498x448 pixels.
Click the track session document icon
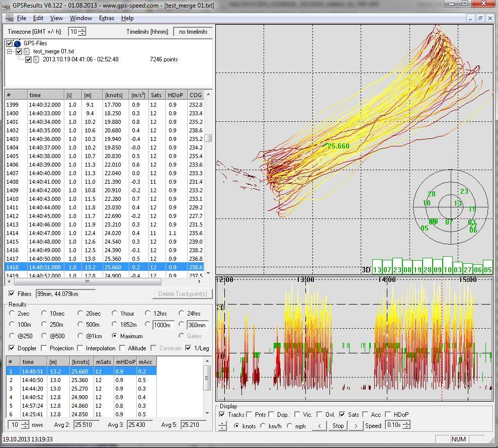(x=36, y=59)
